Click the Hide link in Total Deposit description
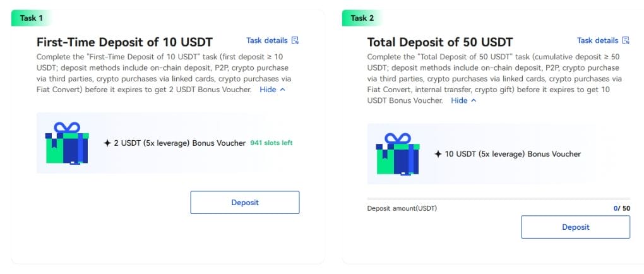This screenshot has height=274, width=644. (459, 100)
